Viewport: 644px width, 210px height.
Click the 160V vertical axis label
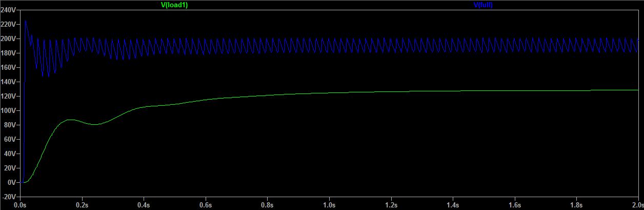click(x=9, y=67)
